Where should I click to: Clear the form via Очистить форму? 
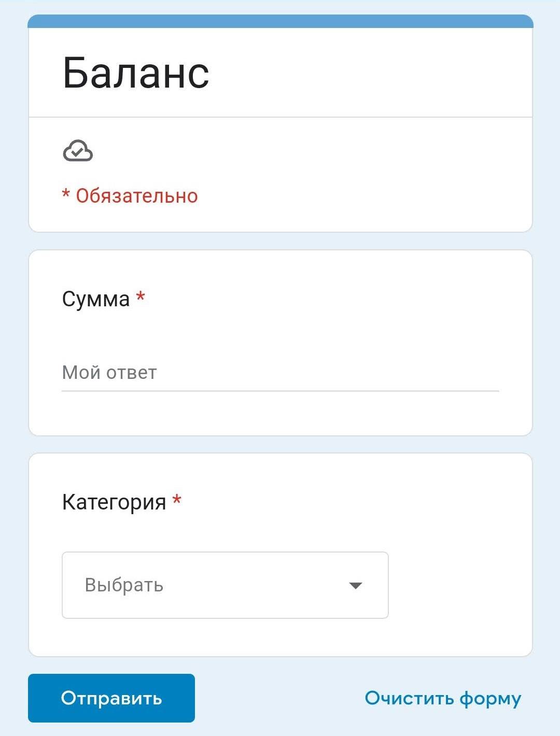coord(443,698)
